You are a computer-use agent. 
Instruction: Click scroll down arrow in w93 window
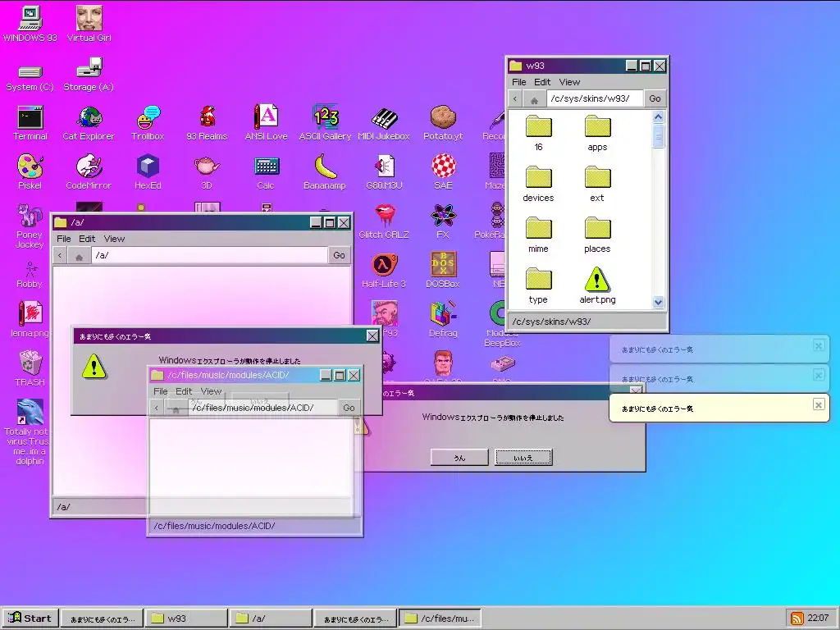click(x=659, y=302)
